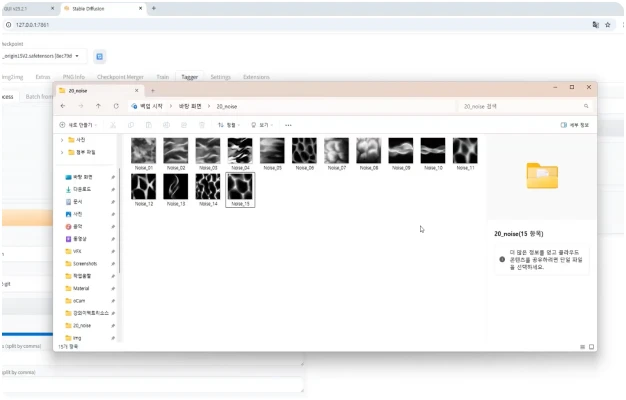Click 바탕 화면 in the breadcrumb path

[190, 106]
